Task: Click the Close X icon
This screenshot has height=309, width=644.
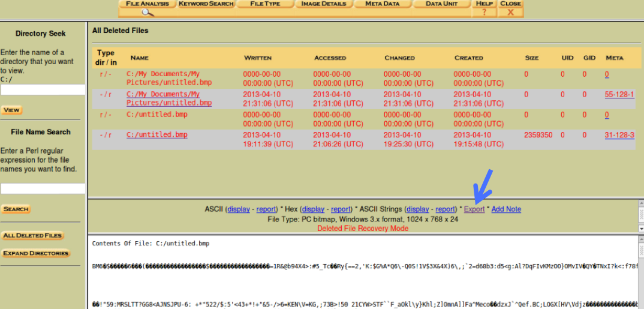Action: click(510, 13)
